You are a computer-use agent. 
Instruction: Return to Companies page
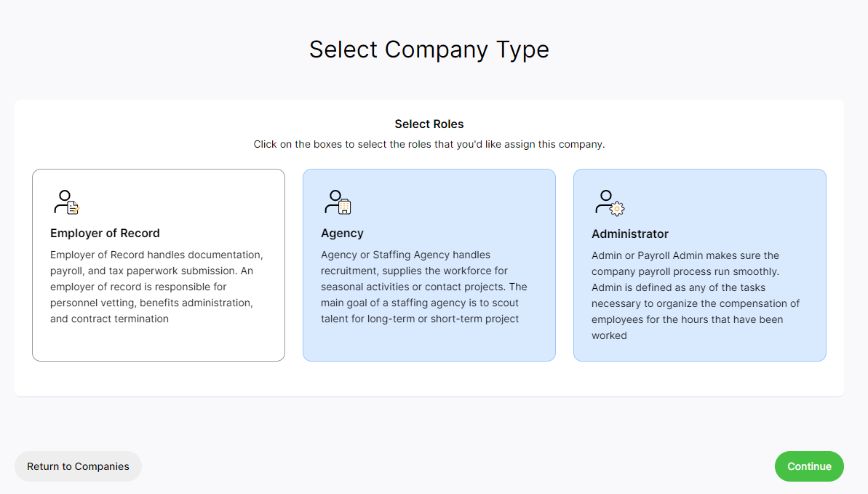(x=78, y=466)
